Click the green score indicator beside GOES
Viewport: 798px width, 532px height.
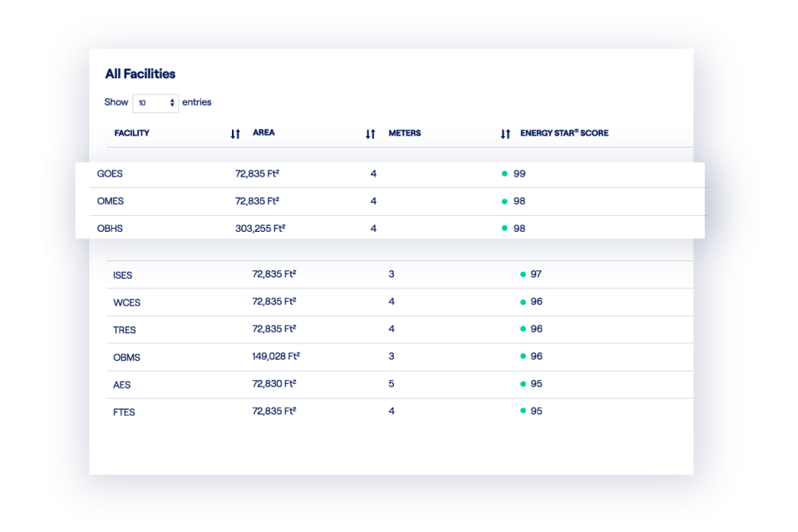(x=504, y=173)
